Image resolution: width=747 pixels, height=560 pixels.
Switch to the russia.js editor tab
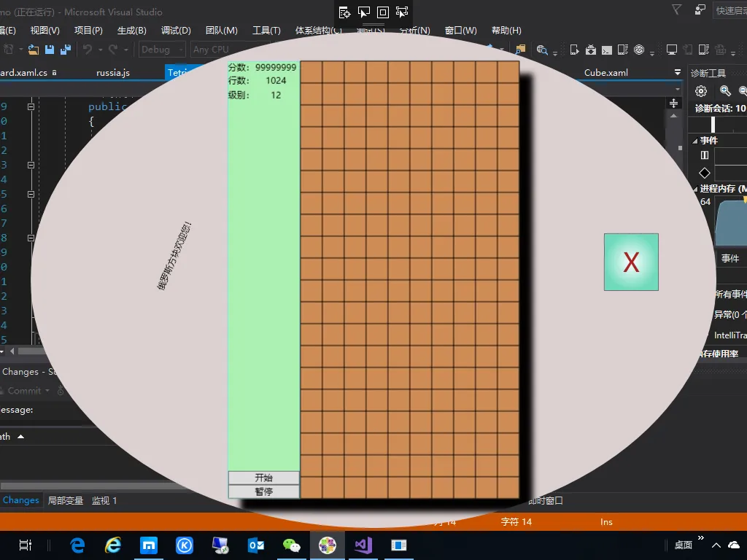pyautogui.click(x=113, y=72)
